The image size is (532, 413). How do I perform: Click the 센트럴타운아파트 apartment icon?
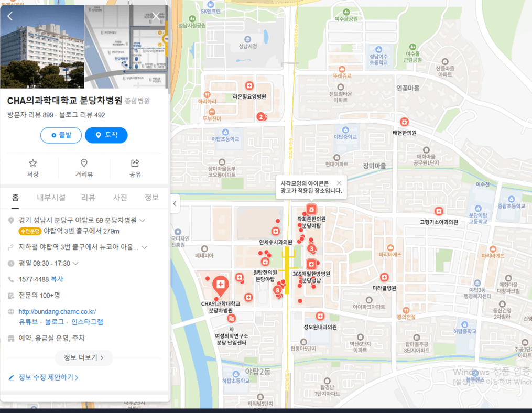341,87
